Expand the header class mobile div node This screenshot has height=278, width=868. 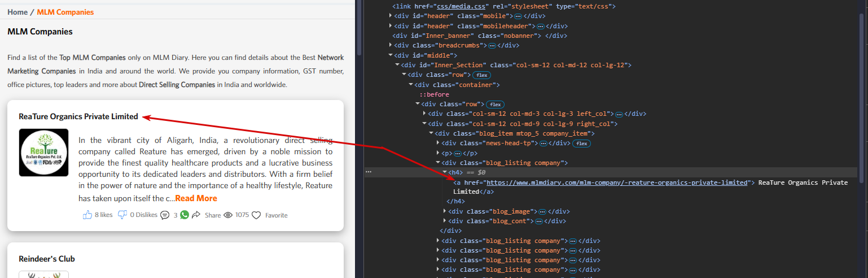391,16
